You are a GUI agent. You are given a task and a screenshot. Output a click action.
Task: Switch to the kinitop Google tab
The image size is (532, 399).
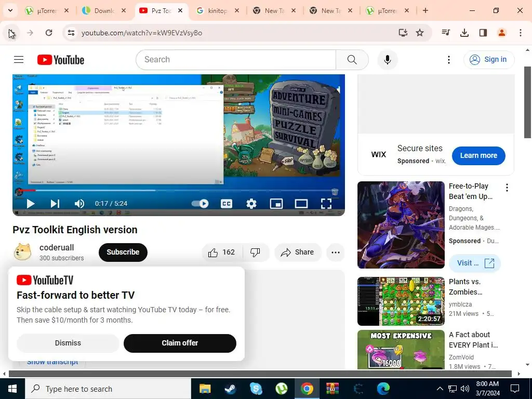[x=218, y=10]
